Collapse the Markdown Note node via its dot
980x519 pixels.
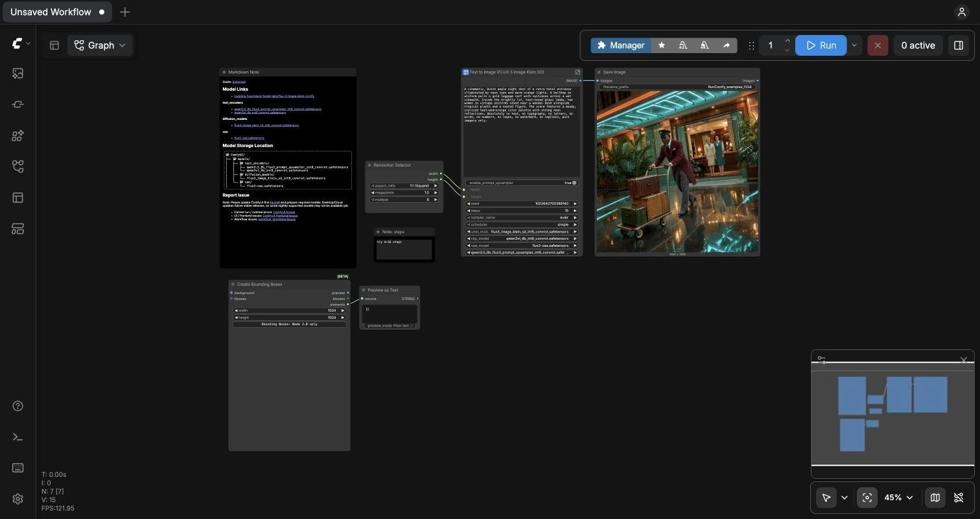(224, 72)
